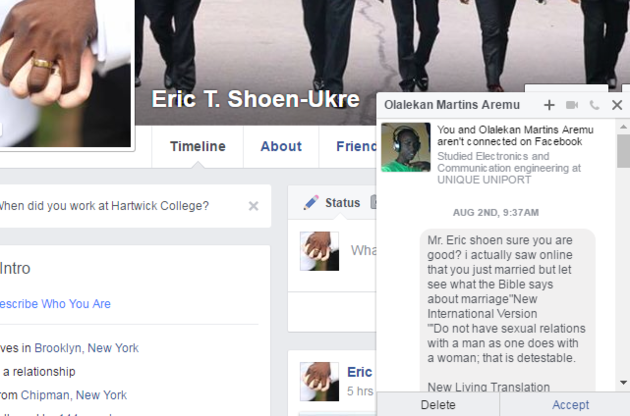Image resolution: width=630 pixels, height=416 pixels.
Task: Start voice call with phone icon
Action: pyautogui.click(x=595, y=105)
